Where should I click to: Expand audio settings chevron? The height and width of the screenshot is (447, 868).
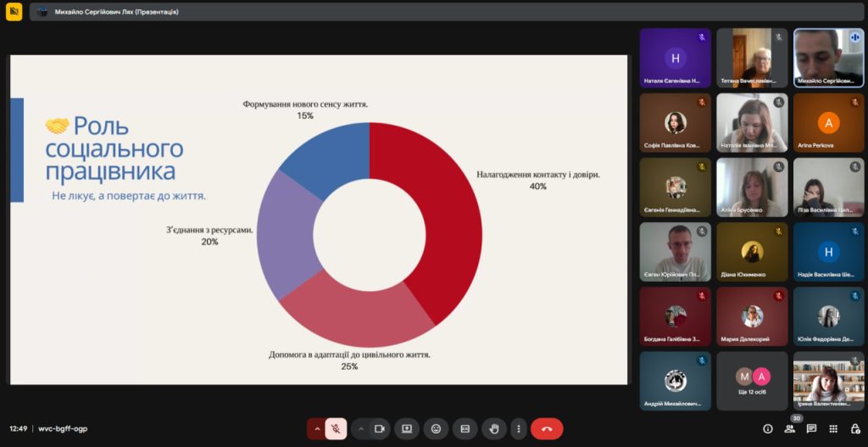[x=316, y=429]
